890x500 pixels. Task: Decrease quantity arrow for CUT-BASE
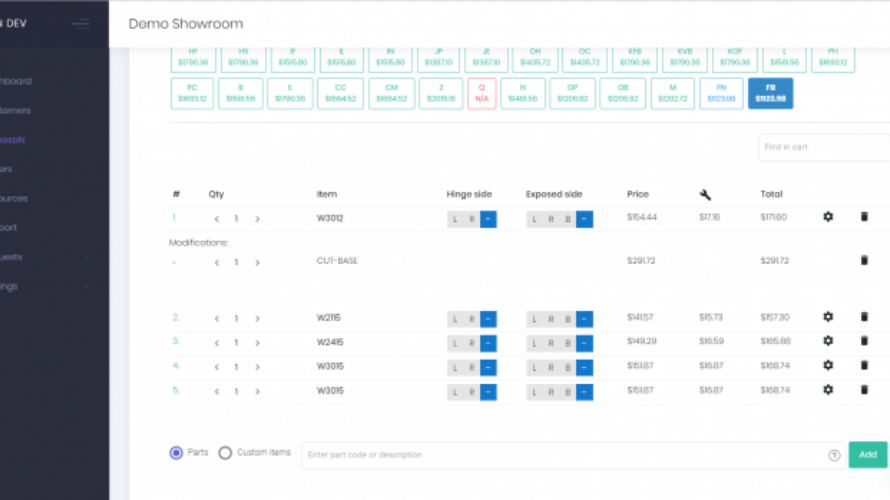click(x=217, y=263)
